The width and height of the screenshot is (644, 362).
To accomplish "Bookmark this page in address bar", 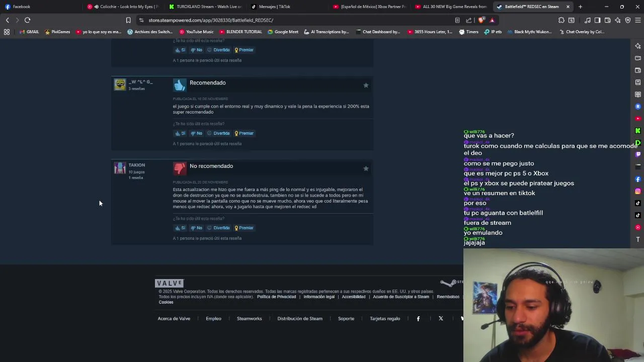I will coord(128,20).
